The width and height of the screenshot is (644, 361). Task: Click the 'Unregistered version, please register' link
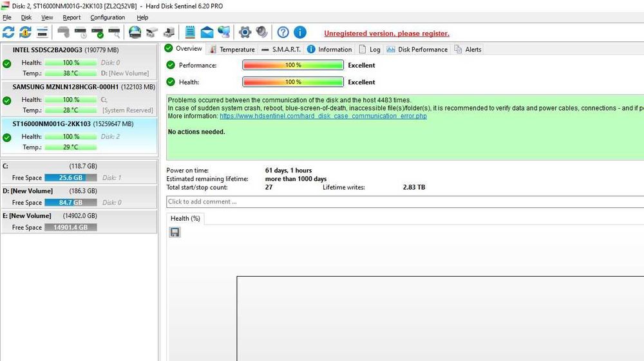[386, 33]
